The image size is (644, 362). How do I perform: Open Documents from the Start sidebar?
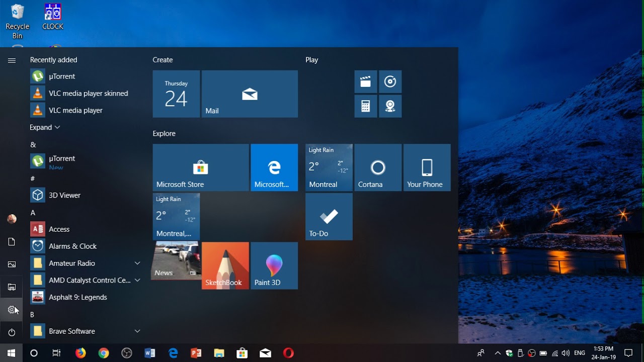12,242
